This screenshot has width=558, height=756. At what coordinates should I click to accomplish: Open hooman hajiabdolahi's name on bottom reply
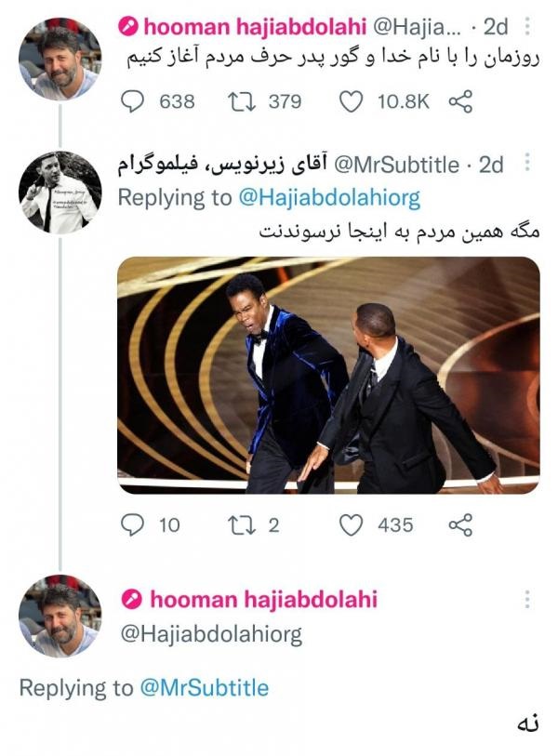[x=263, y=599]
